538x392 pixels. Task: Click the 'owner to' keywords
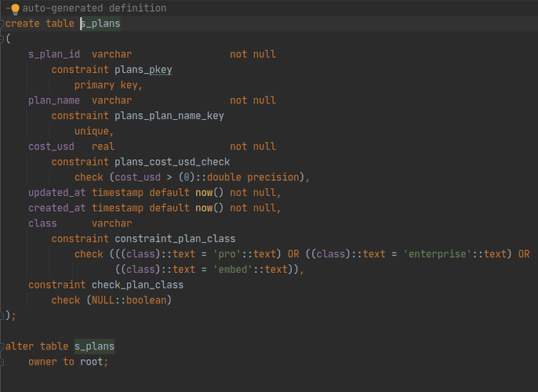[52, 362]
